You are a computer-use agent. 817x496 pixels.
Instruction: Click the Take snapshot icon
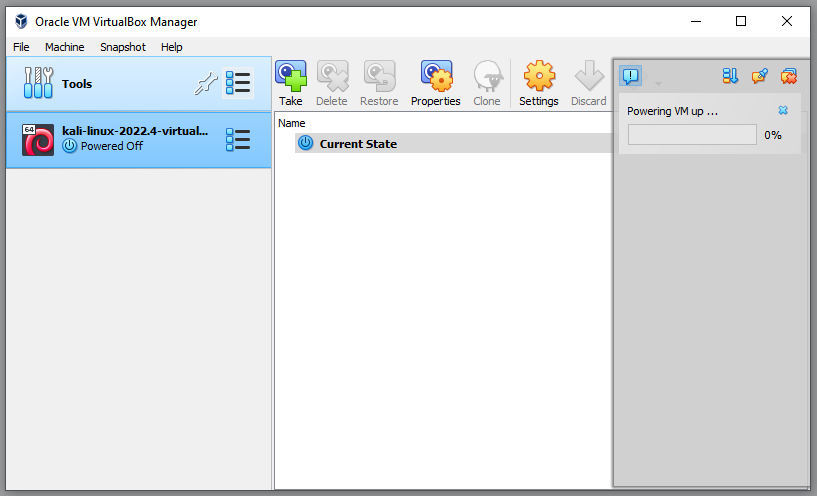click(291, 77)
